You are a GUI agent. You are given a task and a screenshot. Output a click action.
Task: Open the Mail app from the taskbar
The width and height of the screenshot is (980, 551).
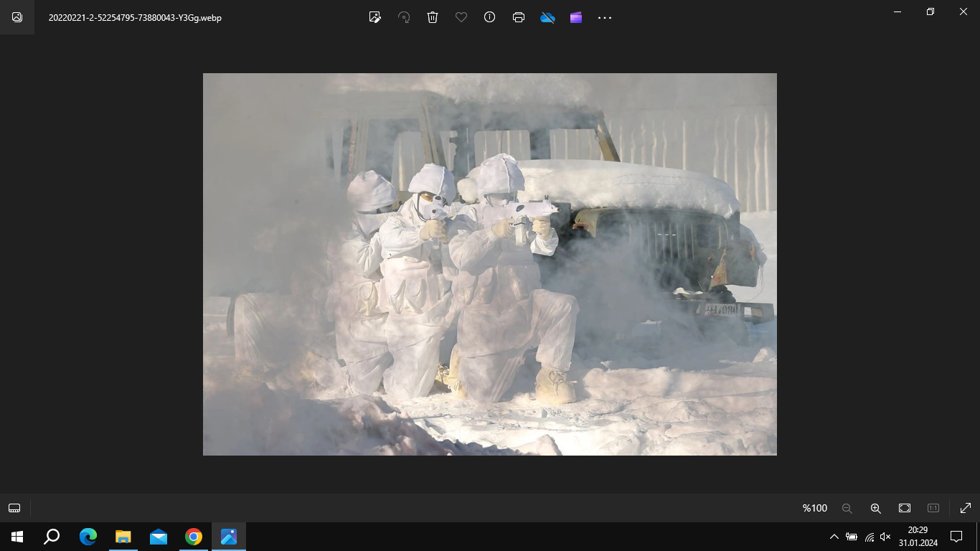point(159,537)
